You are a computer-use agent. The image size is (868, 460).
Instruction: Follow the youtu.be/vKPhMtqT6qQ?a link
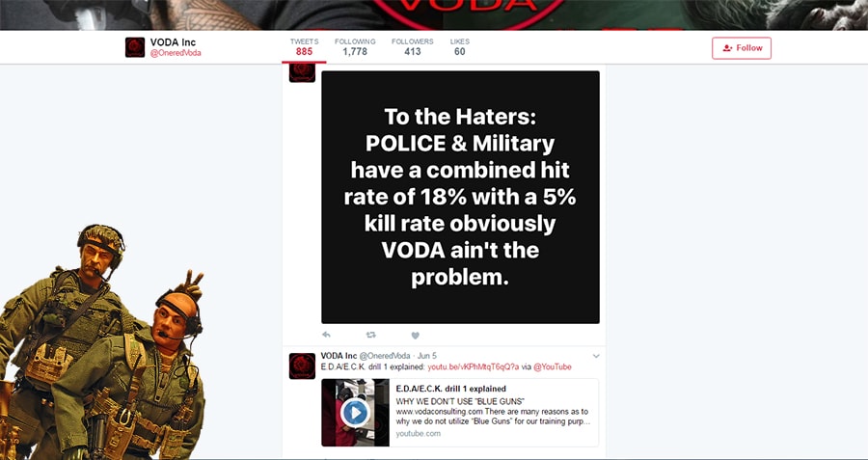(474, 367)
